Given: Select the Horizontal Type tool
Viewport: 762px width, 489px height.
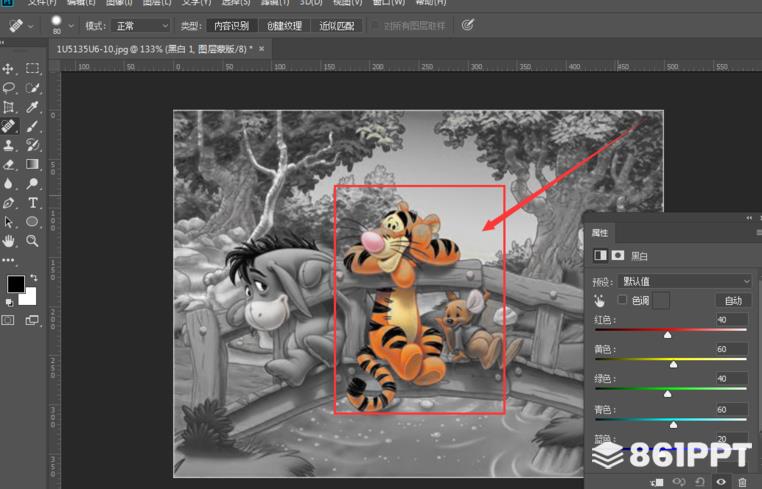Looking at the screenshot, I should (x=32, y=203).
